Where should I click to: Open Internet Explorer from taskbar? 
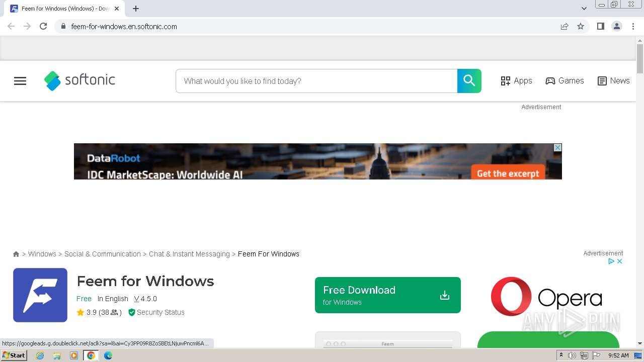(x=40, y=355)
